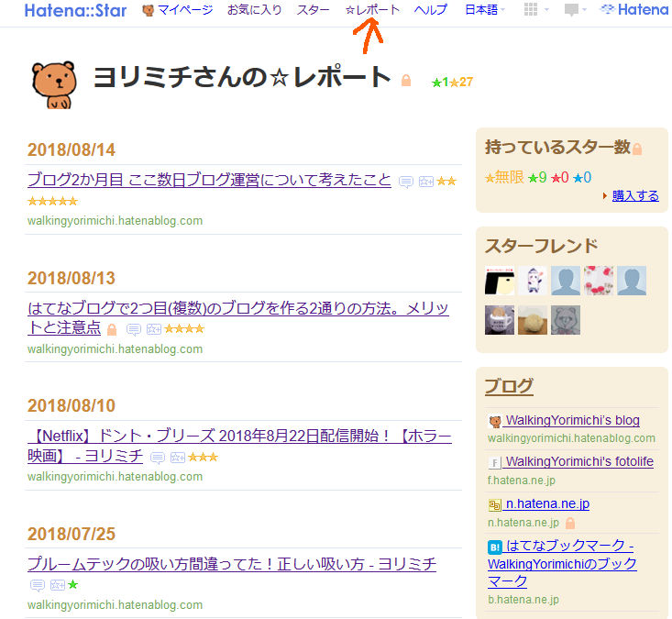Open はてなブックマーク - WalkingYorimichiのブックマーク link
The height and width of the screenshot is (619, 672).
pos(562,563)
